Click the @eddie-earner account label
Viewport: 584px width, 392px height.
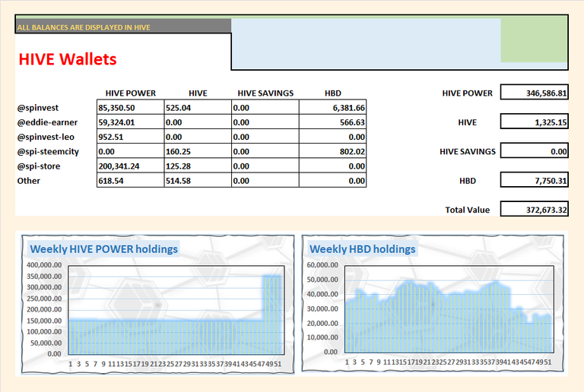click(47, 122)
